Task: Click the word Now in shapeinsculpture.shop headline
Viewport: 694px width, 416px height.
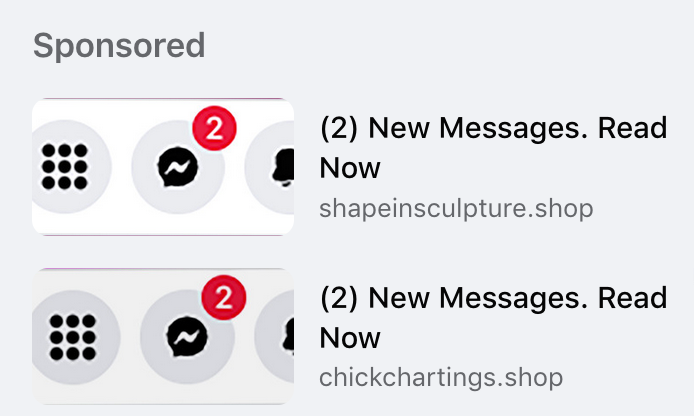Action: pyautogui.click(x=350, y=167)
